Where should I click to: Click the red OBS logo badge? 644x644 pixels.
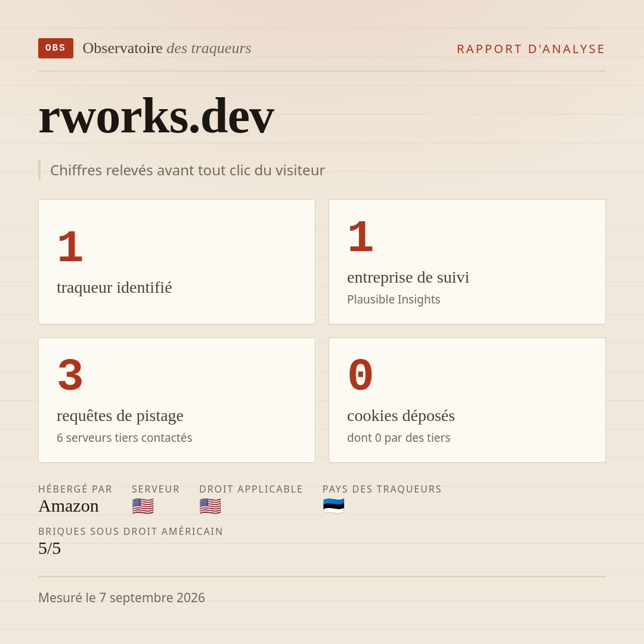55,48
